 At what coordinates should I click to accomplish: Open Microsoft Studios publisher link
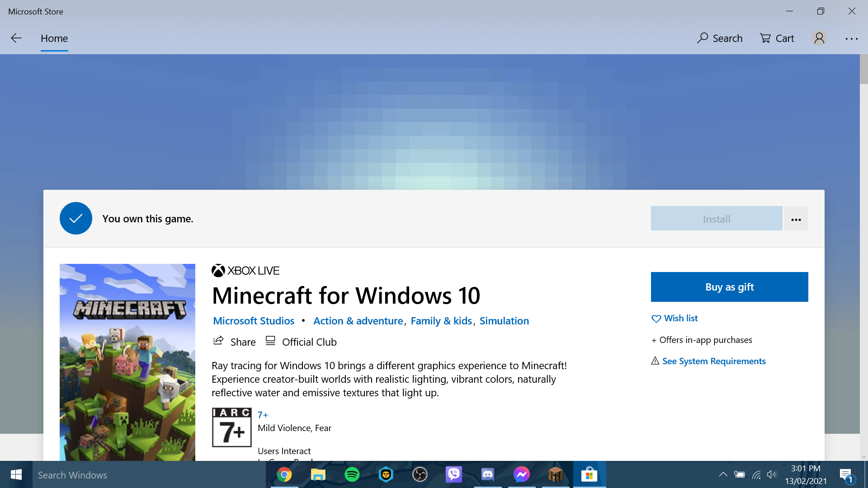click(254, 321)
